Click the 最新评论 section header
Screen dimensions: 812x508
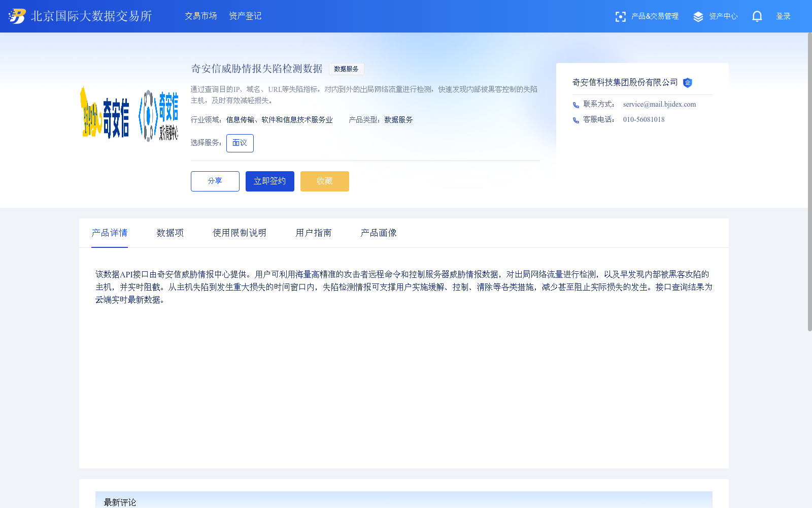120,502
